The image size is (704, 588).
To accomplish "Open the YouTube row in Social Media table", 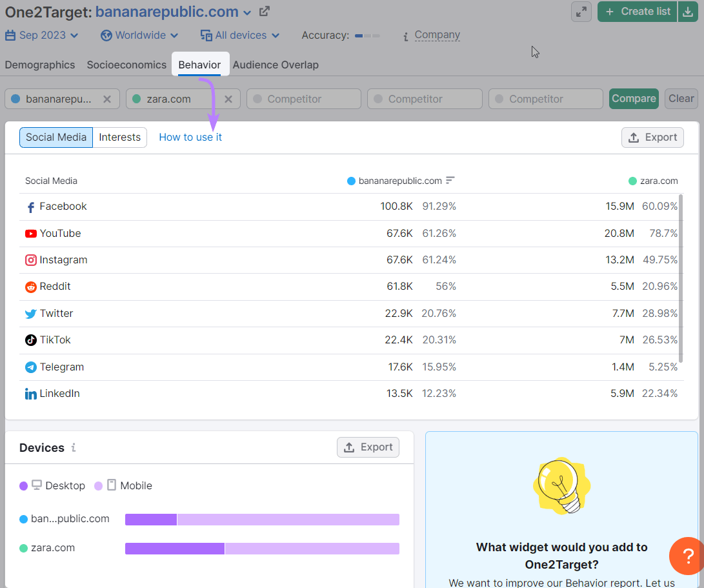I will [60, 233].
